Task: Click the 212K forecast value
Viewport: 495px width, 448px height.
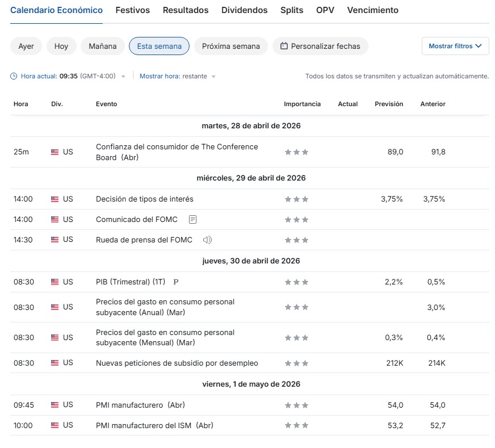Action: pos(395,363)
